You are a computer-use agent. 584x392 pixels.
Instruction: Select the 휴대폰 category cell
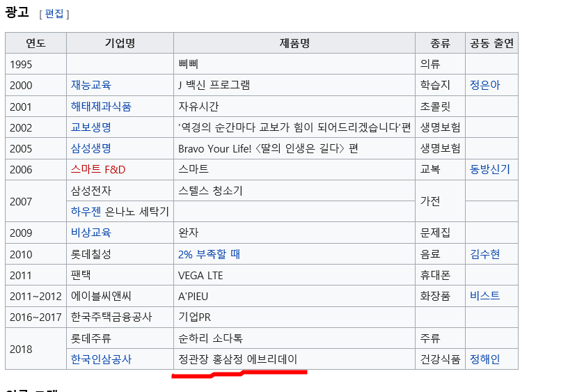point(440,275)
